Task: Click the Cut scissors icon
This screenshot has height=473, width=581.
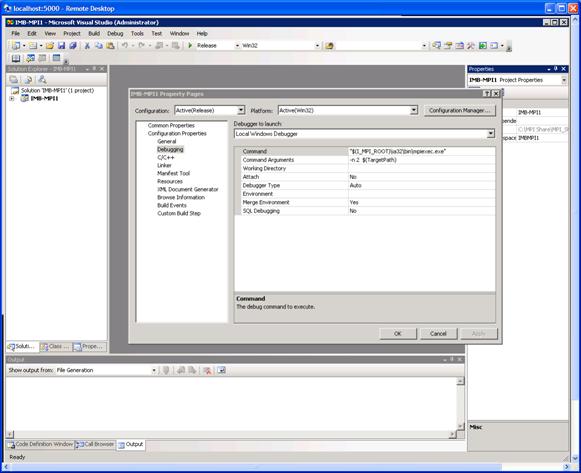Action: click(87, 46)
